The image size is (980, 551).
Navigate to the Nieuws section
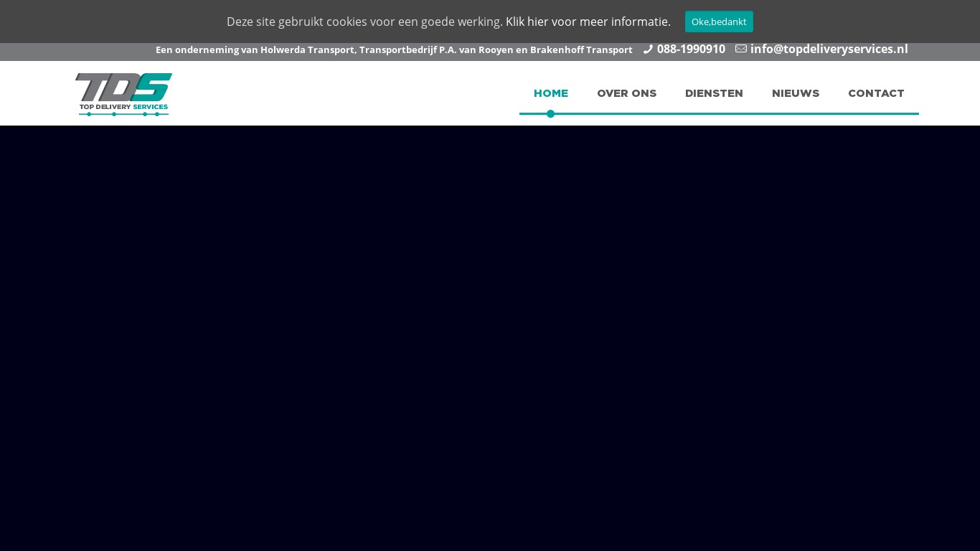[x=795, y=93]
